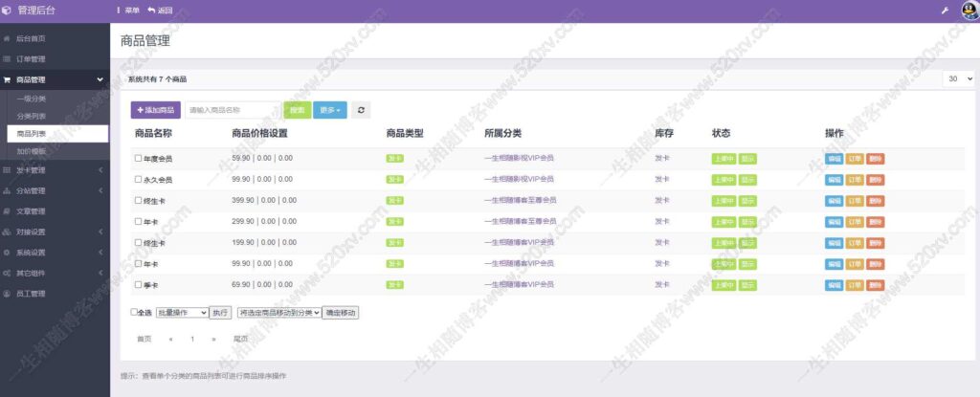The image size is (980, 397).
Task: Click price text 69.90 | 0.00 | 0.00
Action: point(262,284)
